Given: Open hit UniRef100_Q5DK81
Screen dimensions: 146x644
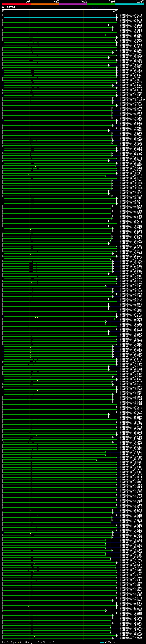Looking at the screenshot, I should (x=131, y=22).
